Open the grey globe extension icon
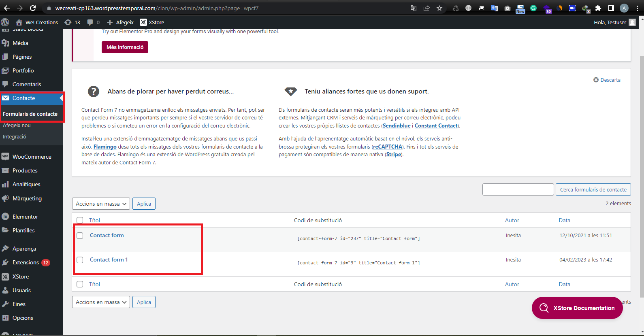Screen dimensions: 644x336 pos(469,8)
